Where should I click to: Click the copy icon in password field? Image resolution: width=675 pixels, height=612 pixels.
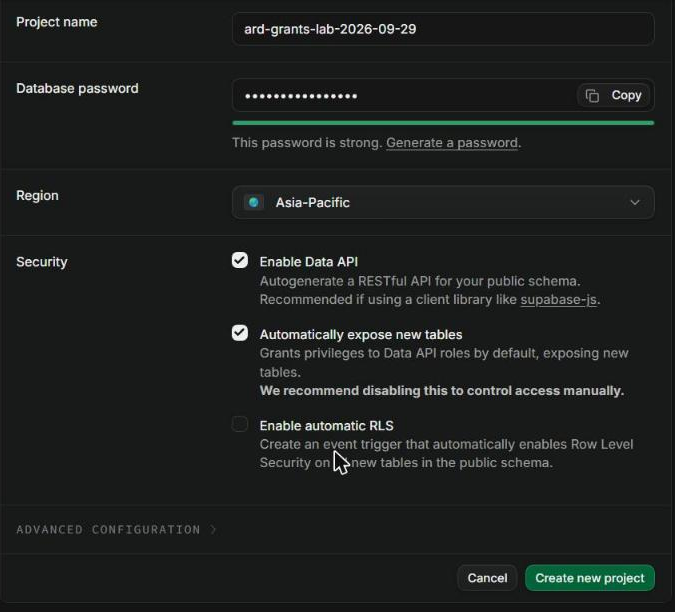click(x=592, y=96)
